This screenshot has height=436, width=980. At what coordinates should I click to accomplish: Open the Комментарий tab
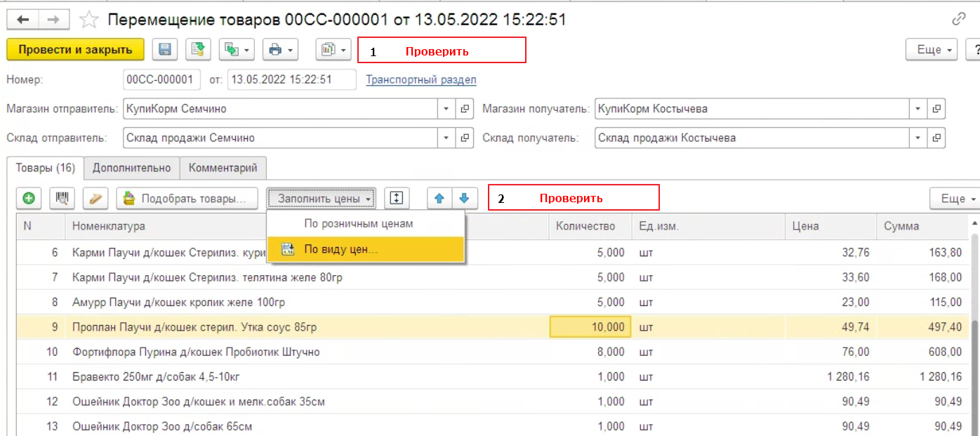223,169
